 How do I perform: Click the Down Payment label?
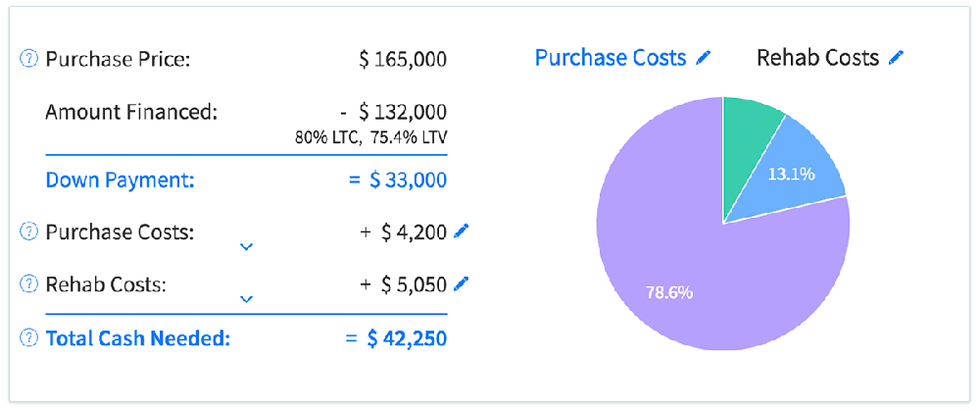(x=120, y=180)
